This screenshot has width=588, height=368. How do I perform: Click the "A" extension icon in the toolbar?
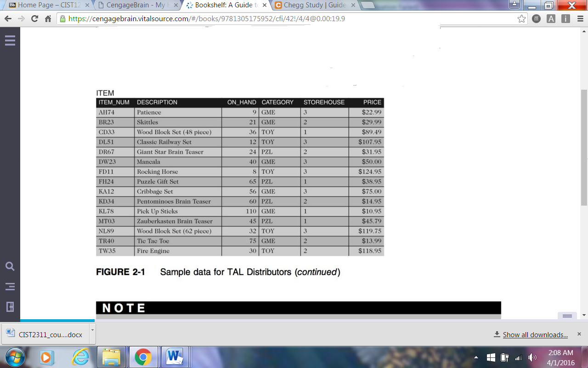coord(551,19)
